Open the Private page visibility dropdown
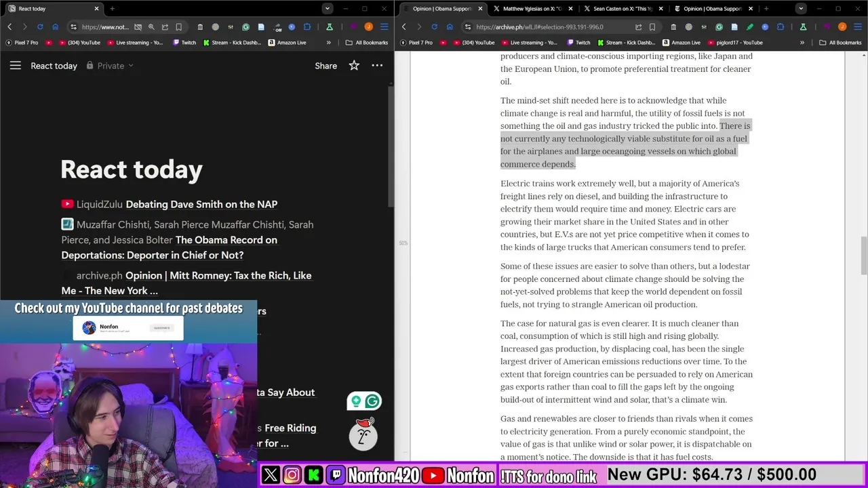The width and height of the screenshot is (868, 488). pyautogui.click(x=110, y=66)
